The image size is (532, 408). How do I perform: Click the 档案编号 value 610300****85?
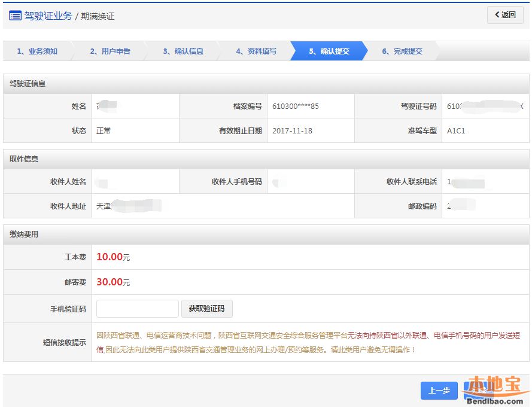pyautogui.click(x=296, y=106)
